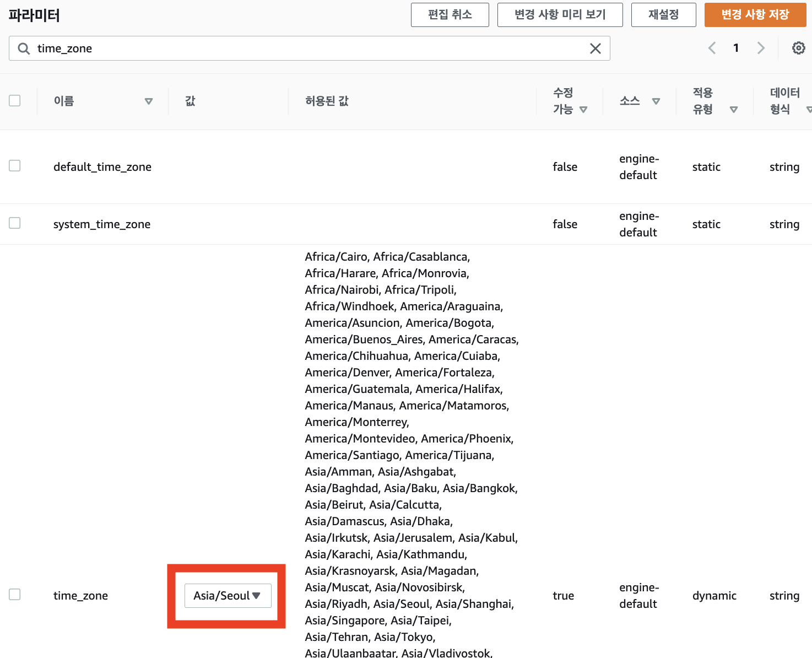Click static in default_time_zone row
This screenshot has height=658, width=812.
(x=706, y=167)
